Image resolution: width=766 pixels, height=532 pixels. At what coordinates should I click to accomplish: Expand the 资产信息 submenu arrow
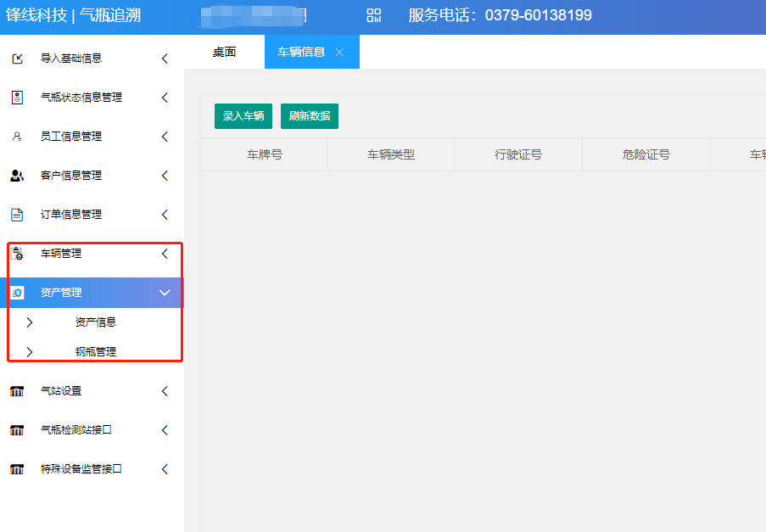[30, 322]
